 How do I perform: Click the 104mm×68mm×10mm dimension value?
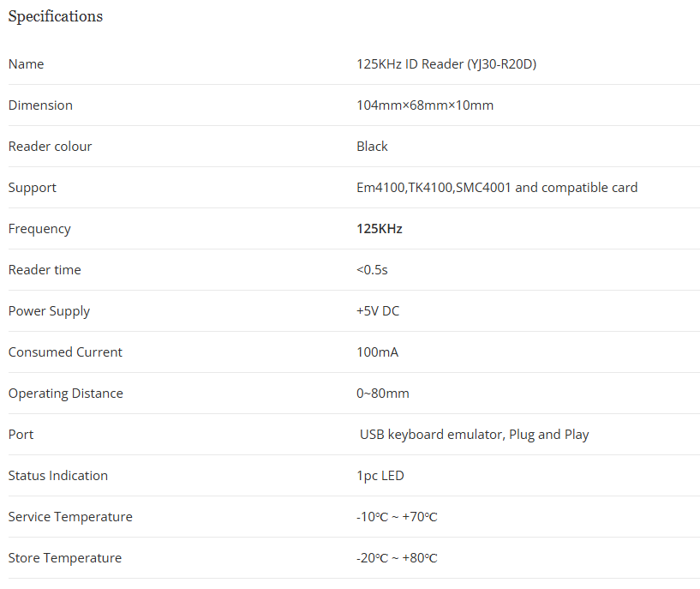click(x=424, y=105)
